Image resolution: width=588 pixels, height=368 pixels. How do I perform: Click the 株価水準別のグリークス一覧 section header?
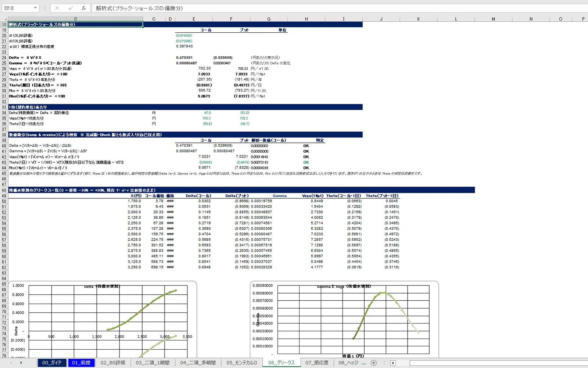pos(241,190)
